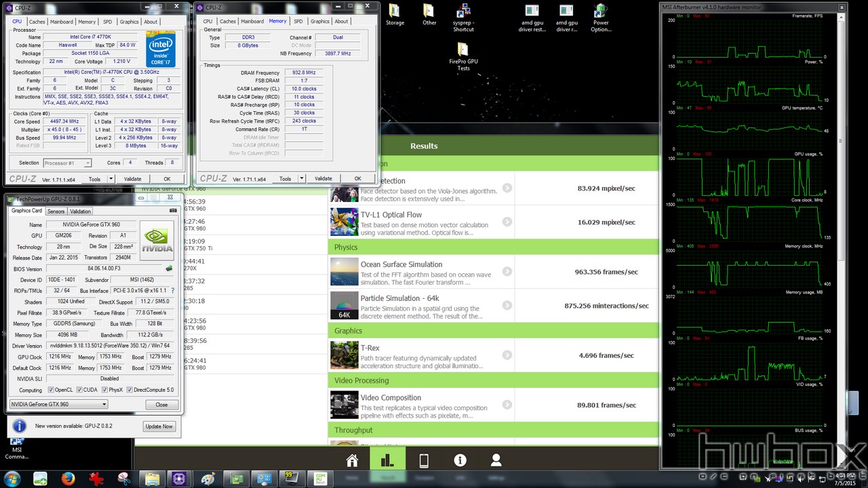868x488 pixels.
Task: Open About tab in Memory CPU-Z window
Action: [342, 22]
